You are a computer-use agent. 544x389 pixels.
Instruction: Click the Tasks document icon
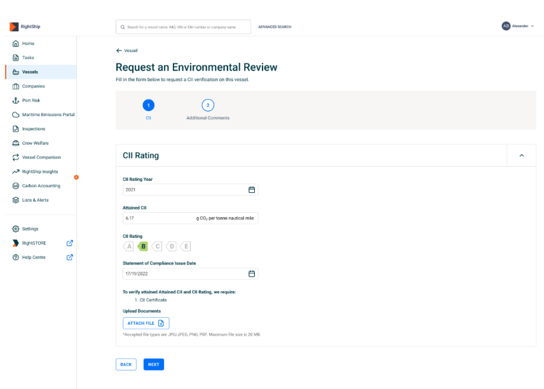tap(16, 58)
